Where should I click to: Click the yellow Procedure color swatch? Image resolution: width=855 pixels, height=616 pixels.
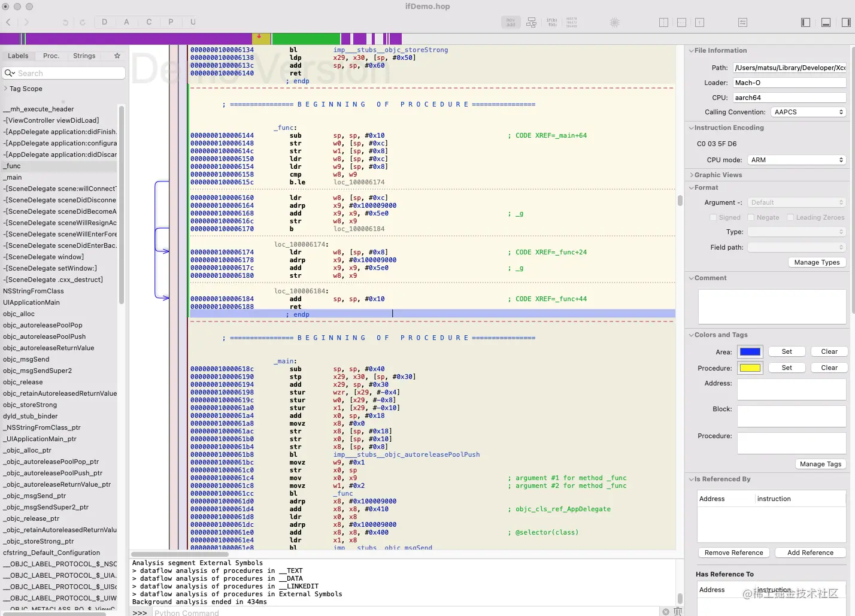pyautogui.click(x=750, y=368)
